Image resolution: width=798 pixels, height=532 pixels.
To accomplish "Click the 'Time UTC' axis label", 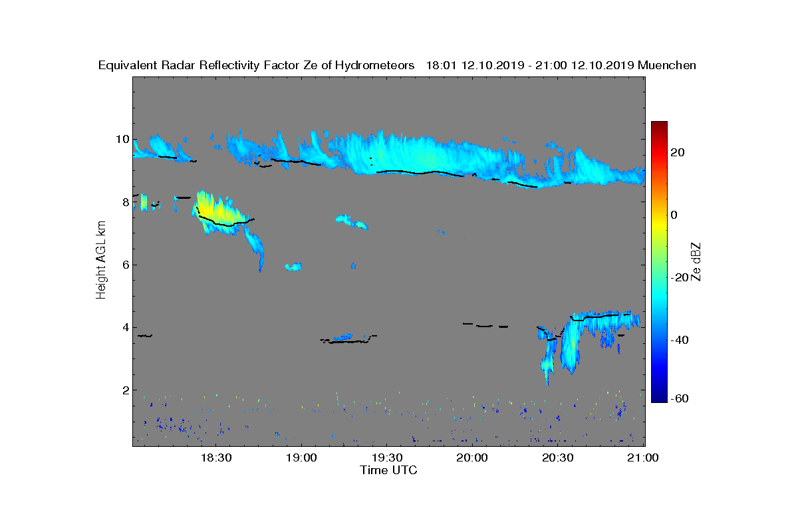I will (389, 470).
